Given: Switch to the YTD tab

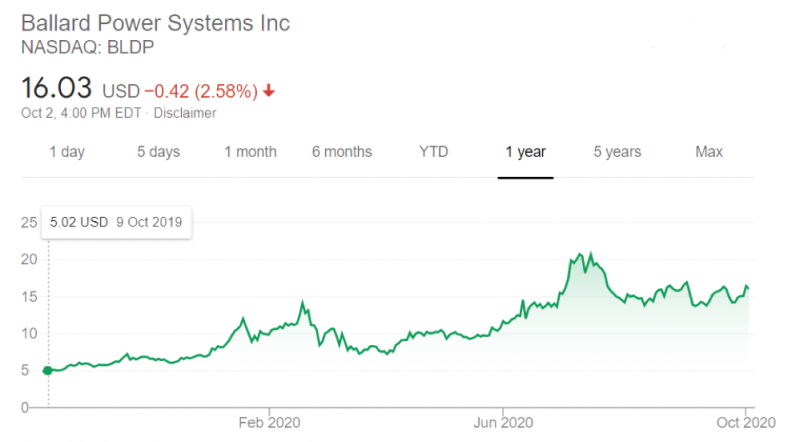Looking at the screenshot, I should point(433,152).
